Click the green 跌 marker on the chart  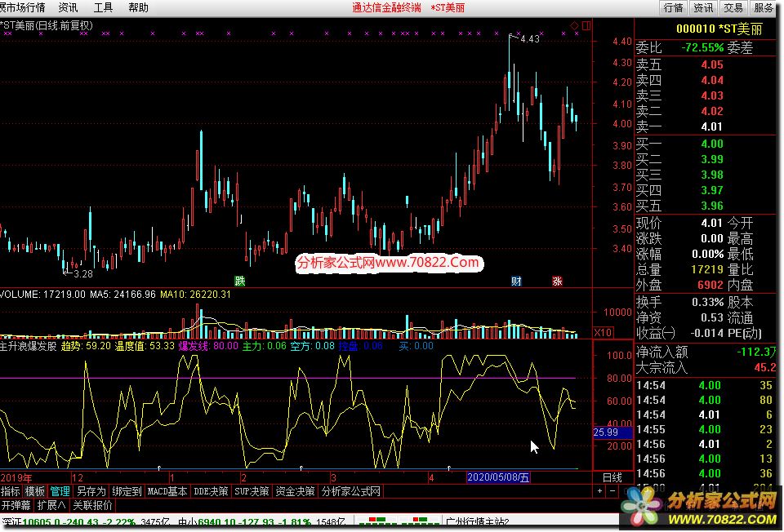tap(240, 281)
